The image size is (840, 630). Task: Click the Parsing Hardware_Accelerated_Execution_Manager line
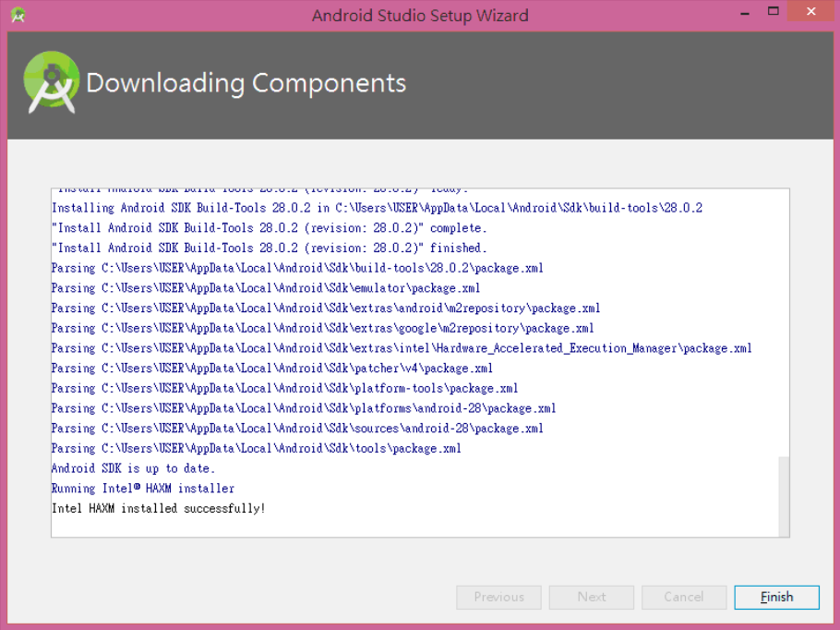tap(402, 348)
